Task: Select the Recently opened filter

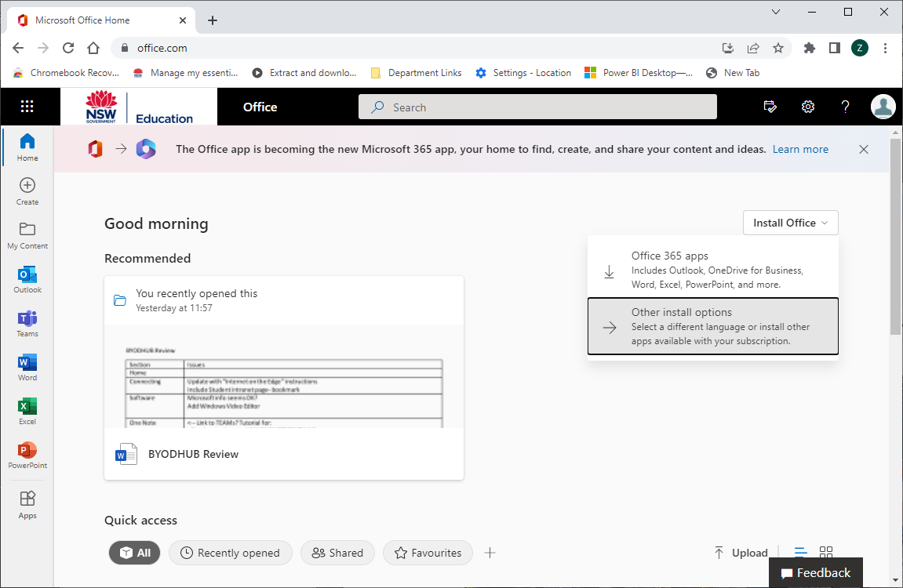Action: click(231, 553)
